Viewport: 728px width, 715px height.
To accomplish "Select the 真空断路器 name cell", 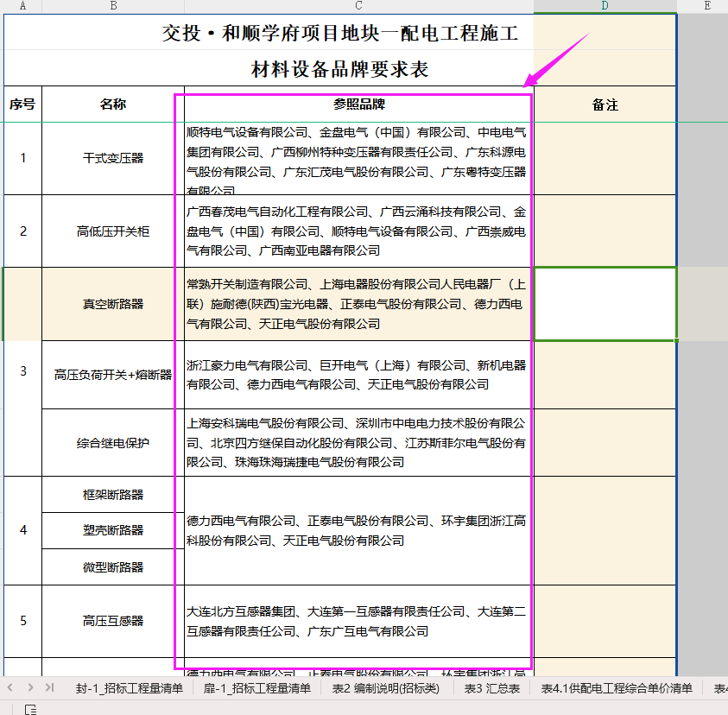I will [113, 304].
